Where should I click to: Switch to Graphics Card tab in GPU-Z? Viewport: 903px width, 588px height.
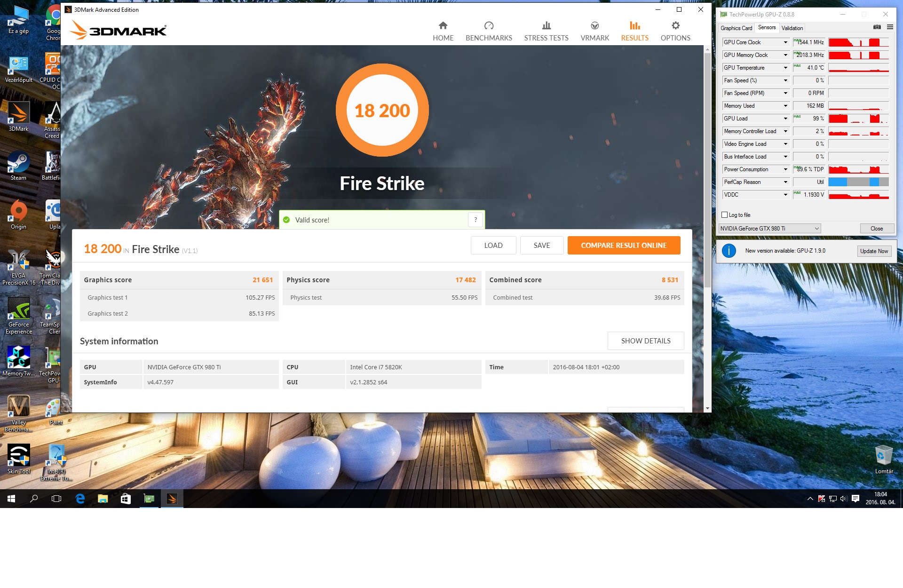tap(736, 28)
